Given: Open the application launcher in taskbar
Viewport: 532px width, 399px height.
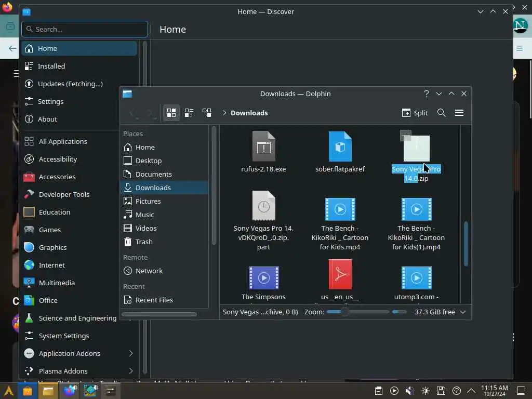Looking at the screenshot, I should [x=8, y=391].
